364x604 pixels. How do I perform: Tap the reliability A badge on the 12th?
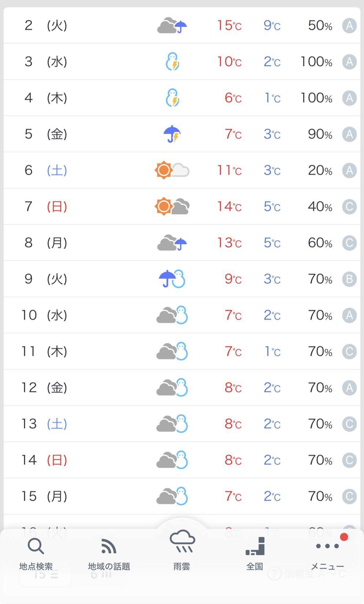[x=349, y=388]
